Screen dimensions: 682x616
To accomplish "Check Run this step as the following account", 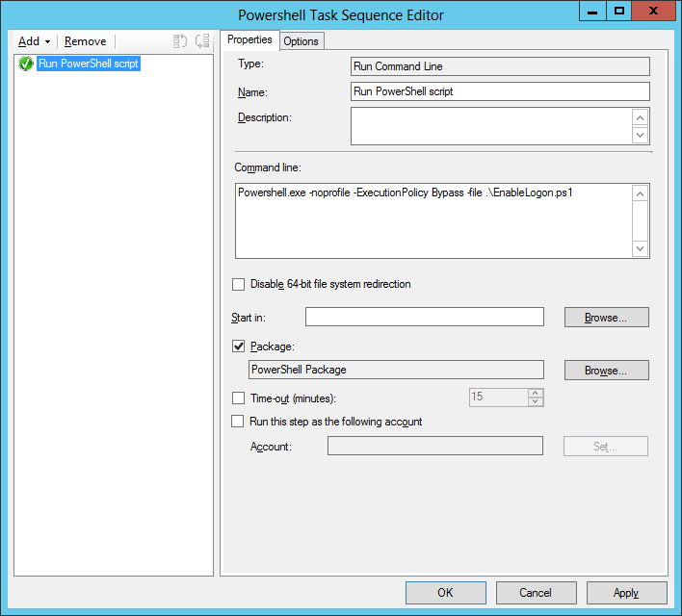I will tap(238, 422).
